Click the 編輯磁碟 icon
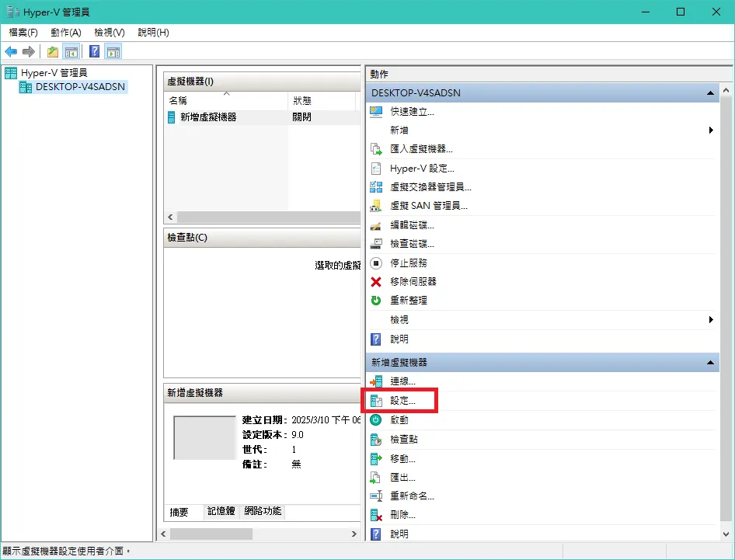Image resolution: width=735 pixels, height=560 pixels. coord(376,225)
